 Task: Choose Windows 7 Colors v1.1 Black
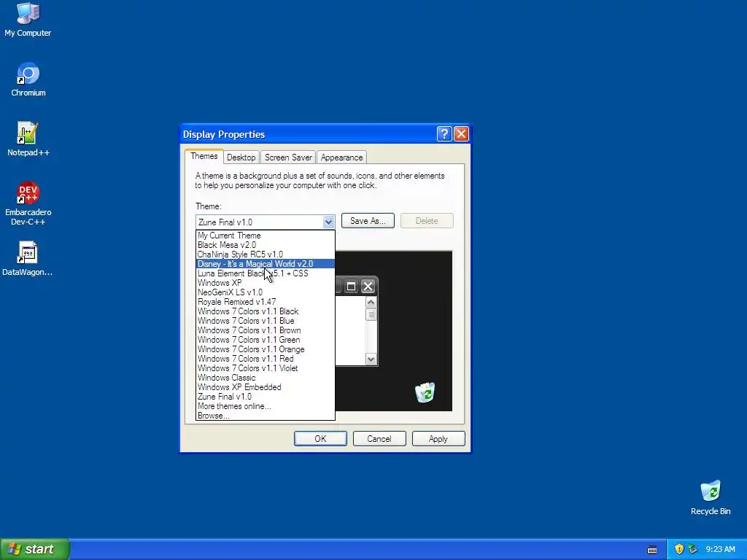(x=266, y=311)
